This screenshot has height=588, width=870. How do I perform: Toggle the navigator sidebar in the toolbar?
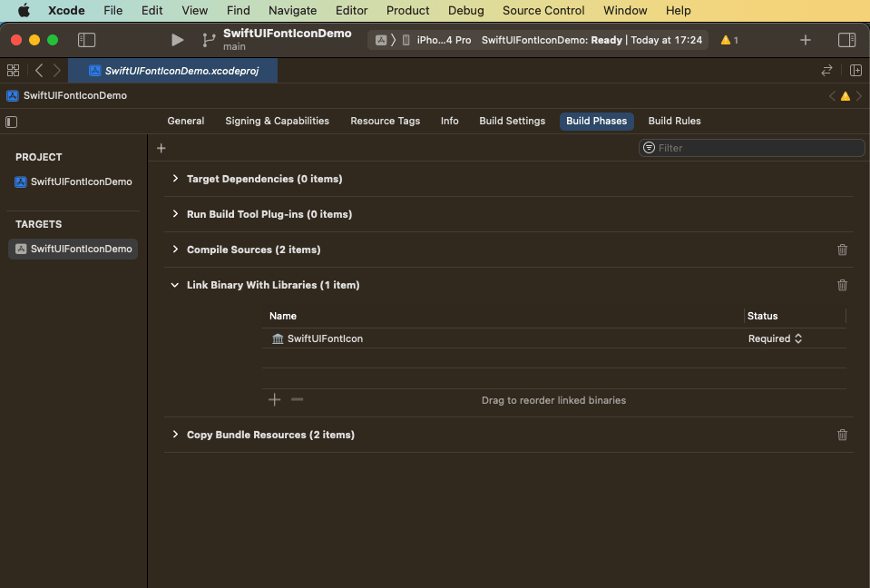pos(86,40)
